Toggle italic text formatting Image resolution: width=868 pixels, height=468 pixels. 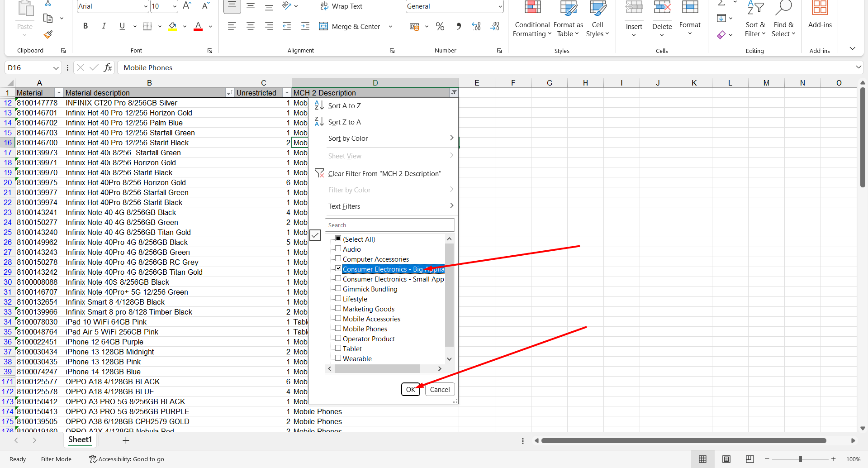(x=104, y=26)
